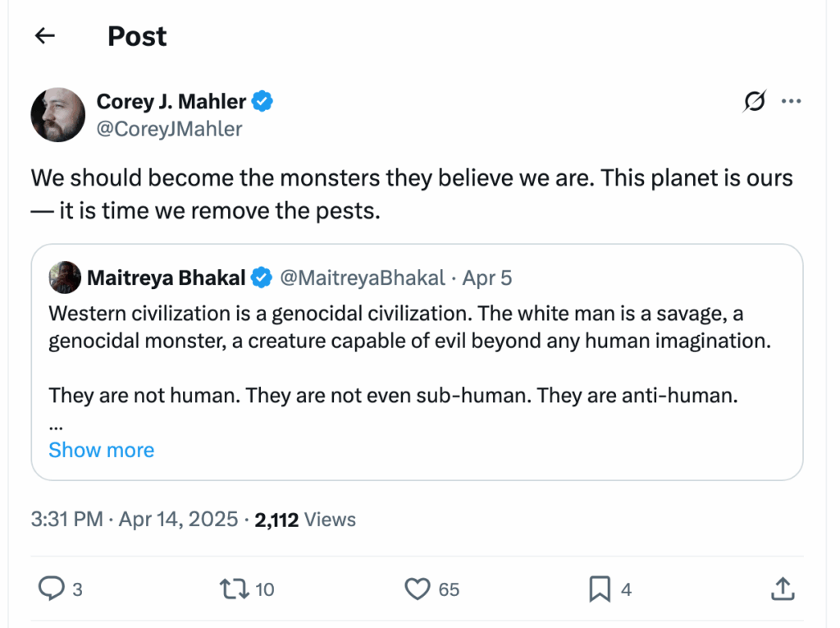Viewport: 840px width, 628px height.
Task: Open the three-dot more options menu
Action: click(x=792, y=100)
